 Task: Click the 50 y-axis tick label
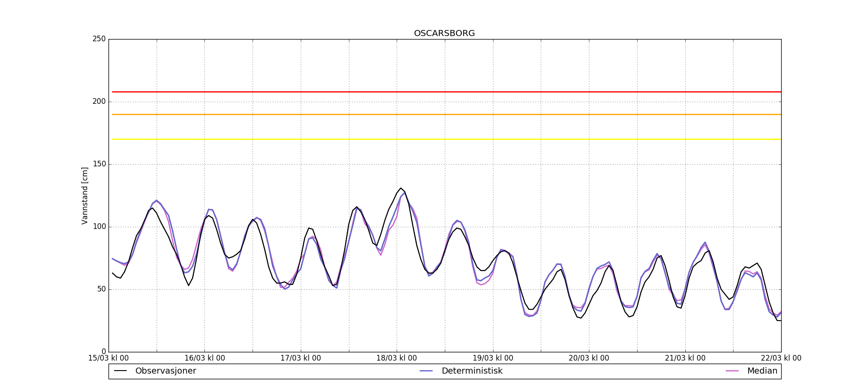tap(101, 289)
